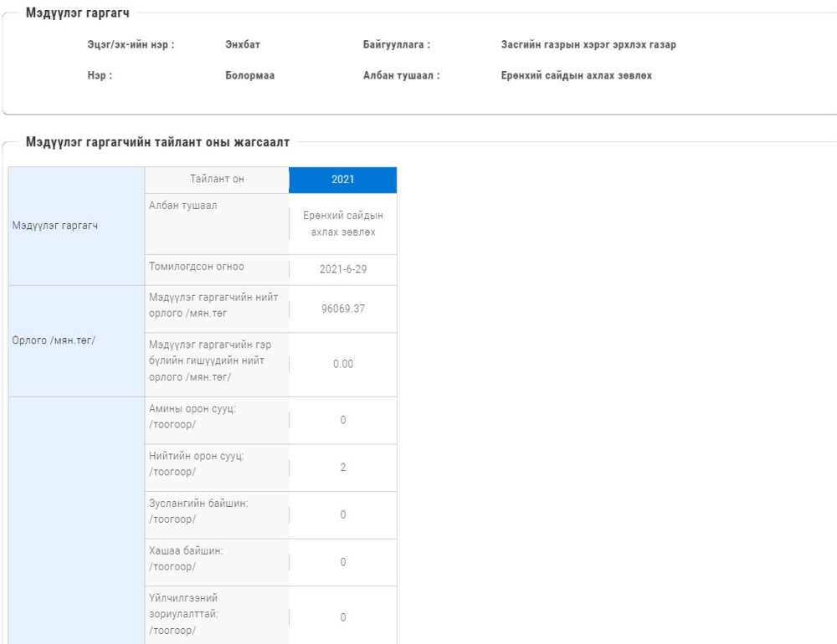Viewport: 837px width, 644px height.
Task: Click the "Тайлант он" header cell
Action: point(217,180)
